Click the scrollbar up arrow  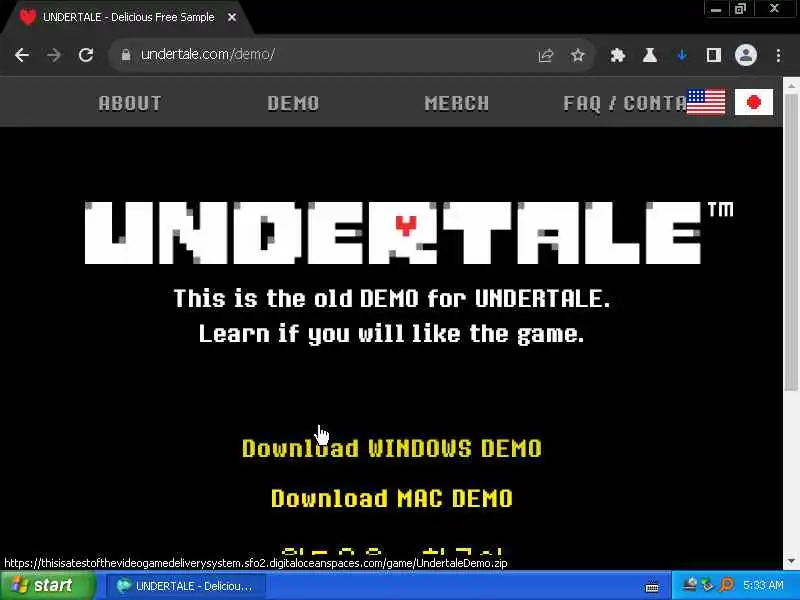pyautogui.click(x=791, y=86)
